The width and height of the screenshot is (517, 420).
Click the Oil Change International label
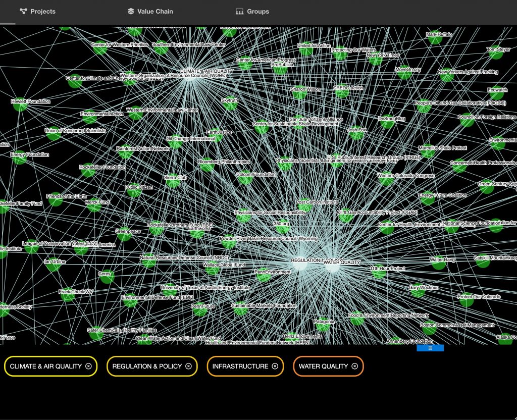pyautogui.click(x=190, y=139)
